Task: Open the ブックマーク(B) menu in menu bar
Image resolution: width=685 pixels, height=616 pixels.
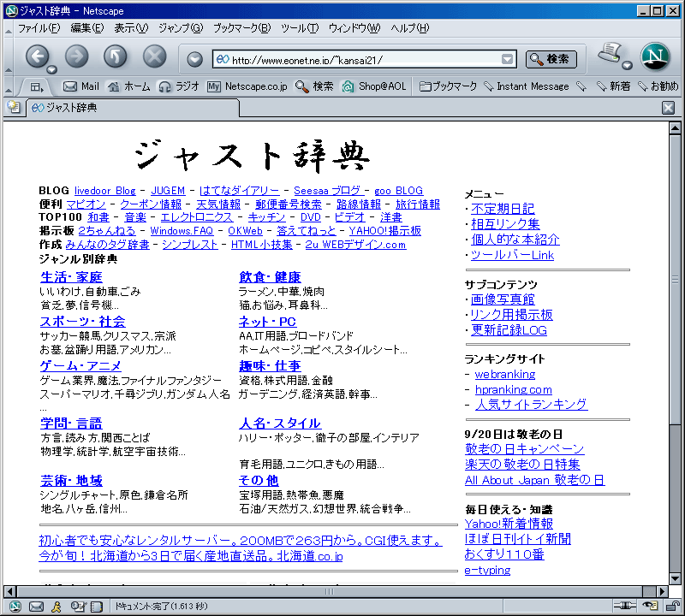Action: point(242,28)
